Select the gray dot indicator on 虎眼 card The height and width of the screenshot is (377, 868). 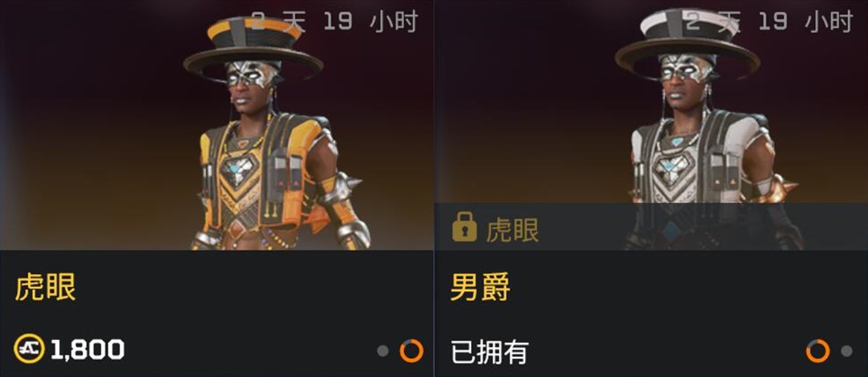(x=383, y=351)
